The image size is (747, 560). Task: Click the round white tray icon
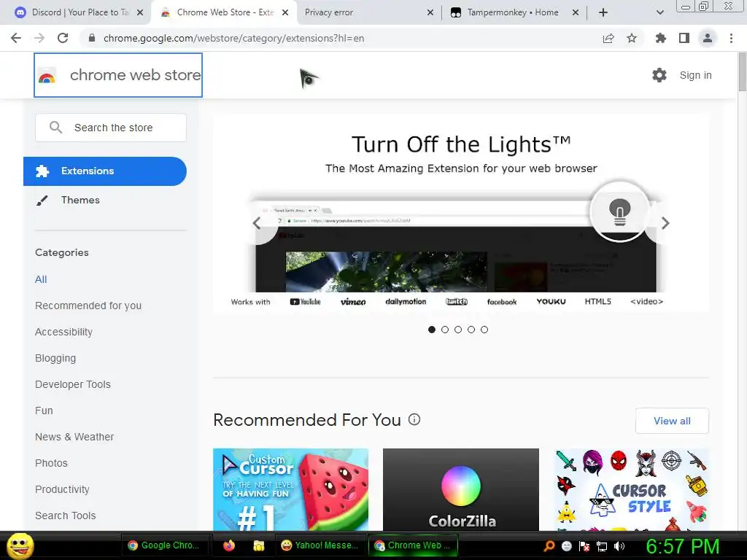pos(567,546)
